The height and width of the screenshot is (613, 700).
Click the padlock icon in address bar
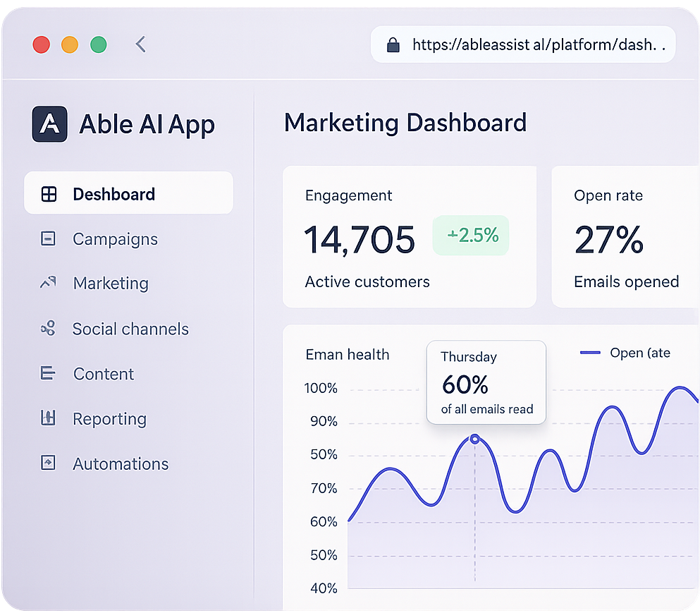393,45
